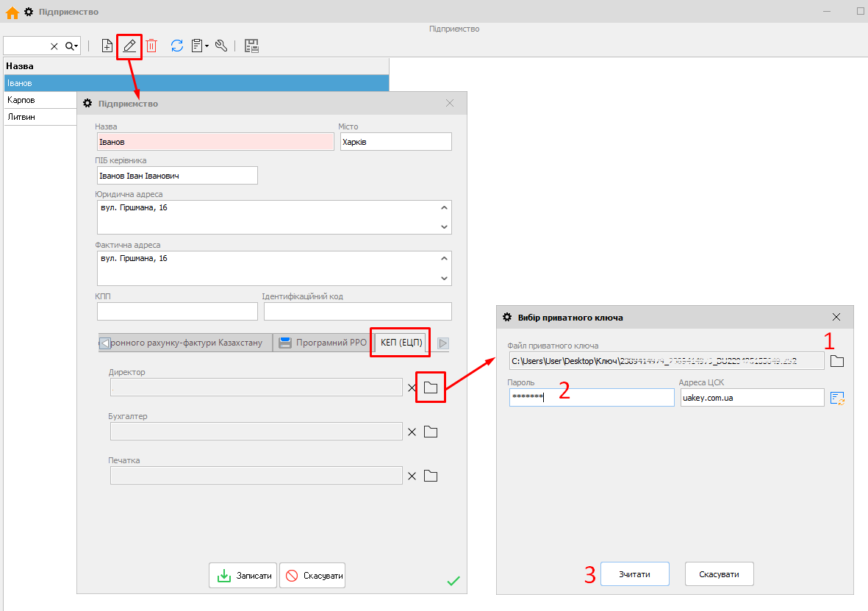Open the Програмний РРО tab
Image resolution: width=868 pixels, height=611 pixels.
tap(323, 343)
